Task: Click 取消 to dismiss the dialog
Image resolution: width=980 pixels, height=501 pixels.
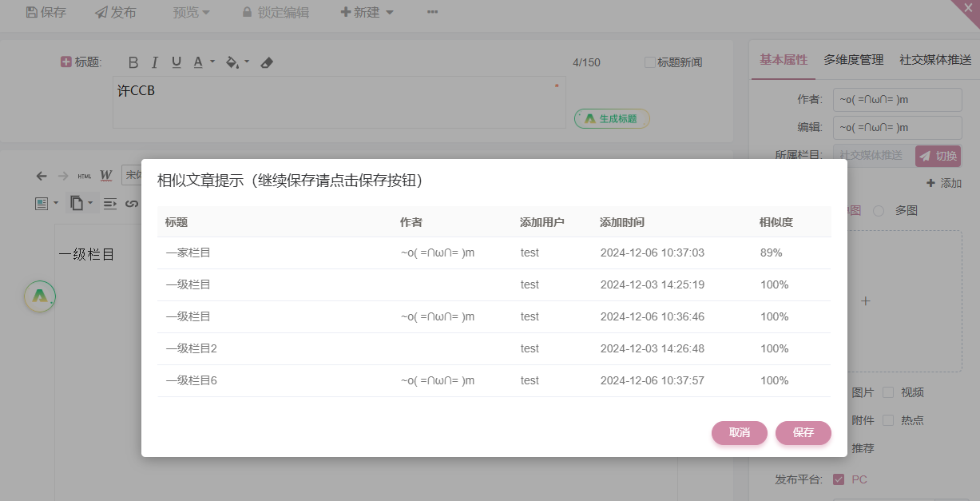Action: click(739, 432)
